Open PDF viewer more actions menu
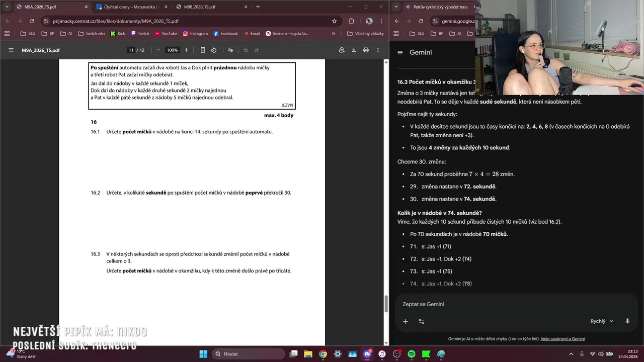Viewport: 644px width, 362px height. 378,50
